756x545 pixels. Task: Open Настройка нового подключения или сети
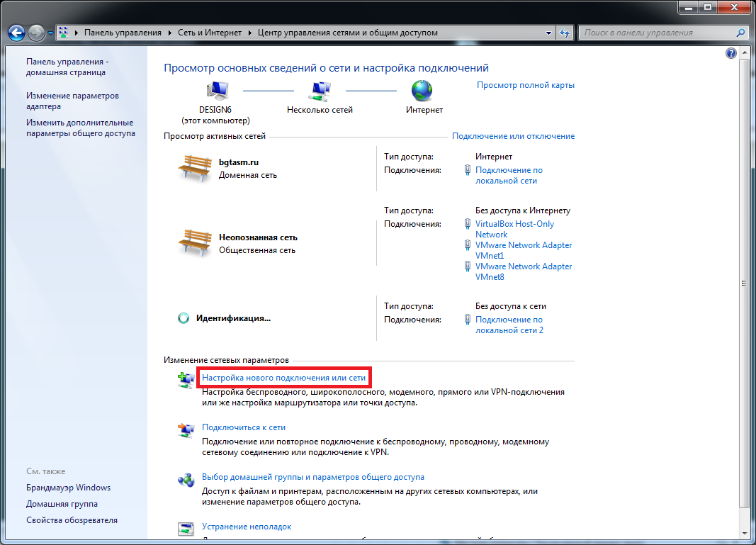point(283,378)
